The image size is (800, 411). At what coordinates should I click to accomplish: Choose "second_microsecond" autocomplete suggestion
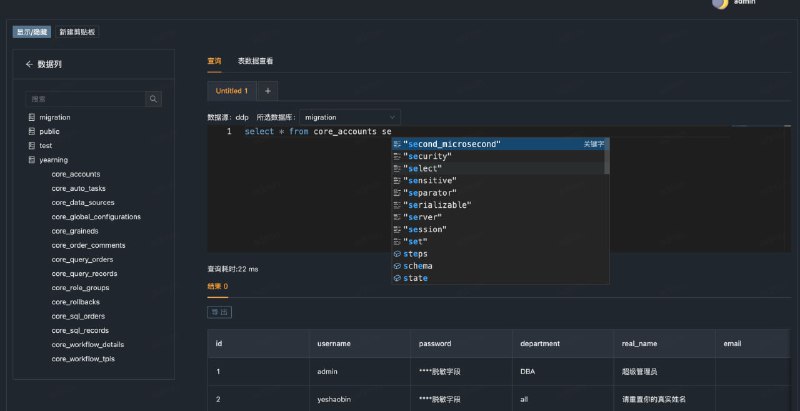coord(500,144)
